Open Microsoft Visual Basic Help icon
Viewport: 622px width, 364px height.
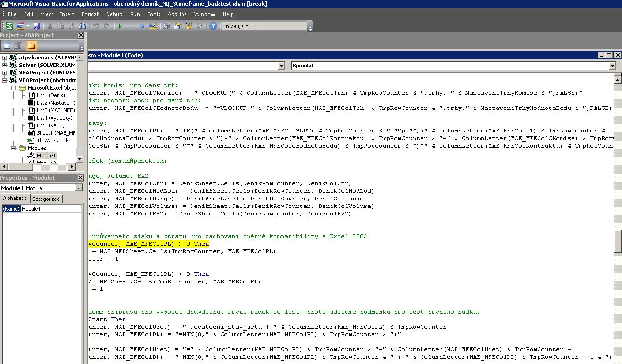click(213, 26)
